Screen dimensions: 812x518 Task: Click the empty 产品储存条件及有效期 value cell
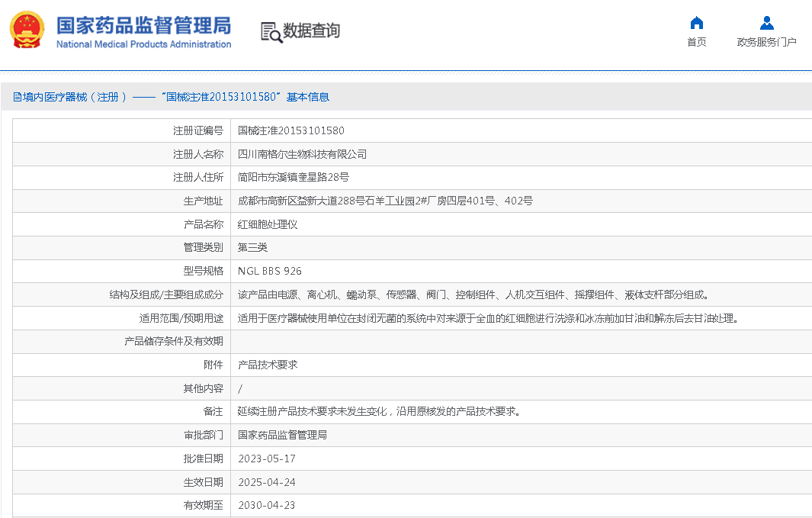(x=518, y=341)
